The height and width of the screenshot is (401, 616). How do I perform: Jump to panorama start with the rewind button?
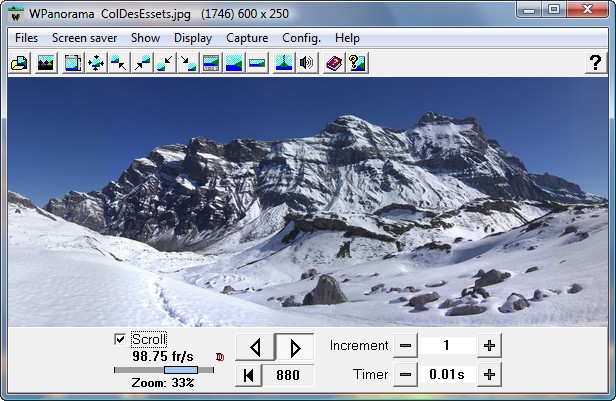(x=248, y=375)
